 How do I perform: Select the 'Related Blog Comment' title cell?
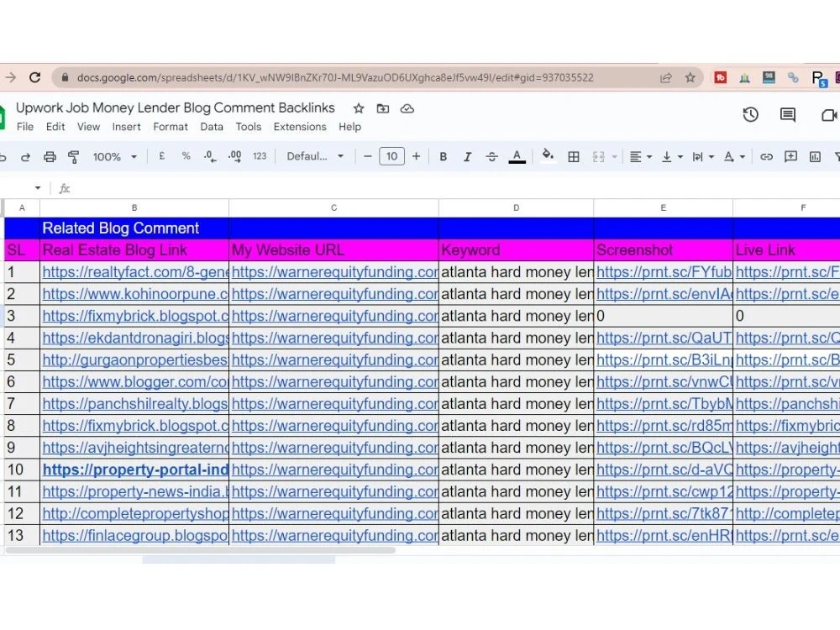134,228
